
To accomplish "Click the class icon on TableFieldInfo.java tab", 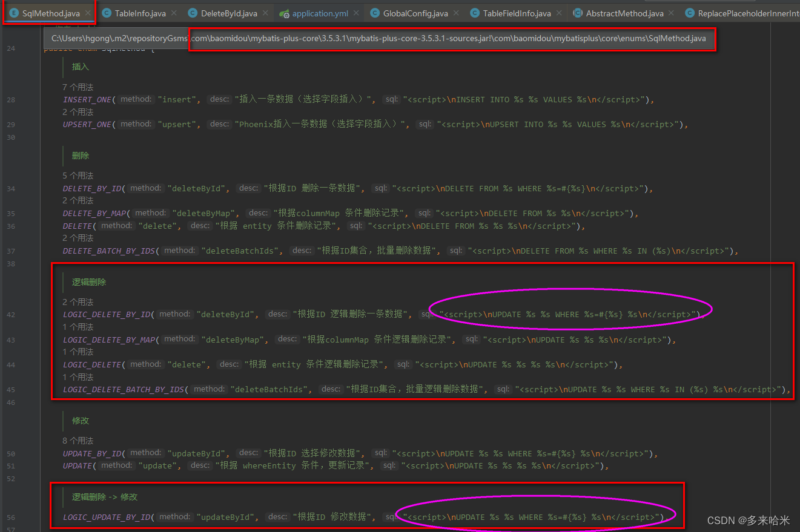I will pyautogui.click(x=475, y=13).
